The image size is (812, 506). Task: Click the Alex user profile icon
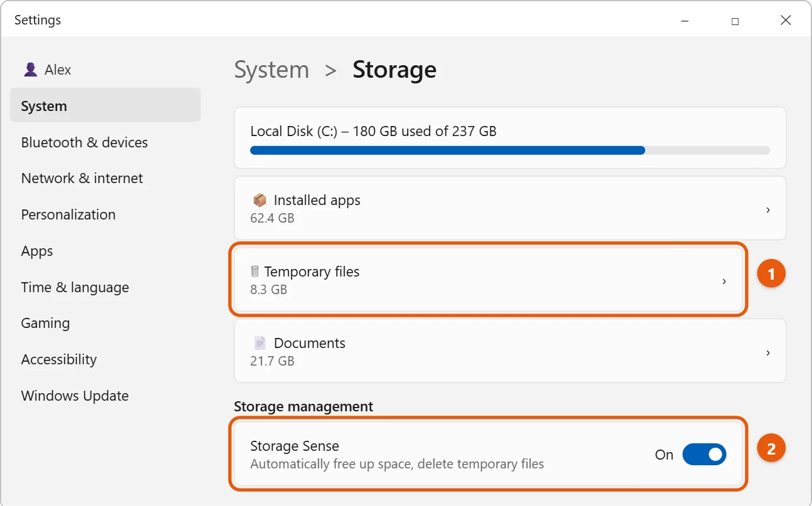click(x=30, y=70)
